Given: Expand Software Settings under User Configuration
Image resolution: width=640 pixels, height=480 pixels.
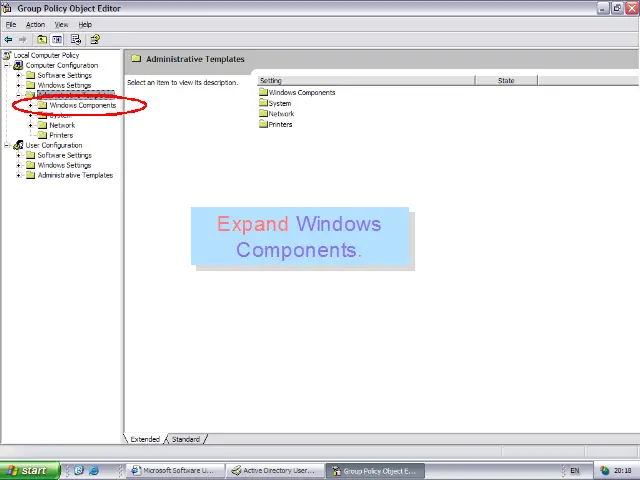Looking at the screenshot, I should [18, 156].
